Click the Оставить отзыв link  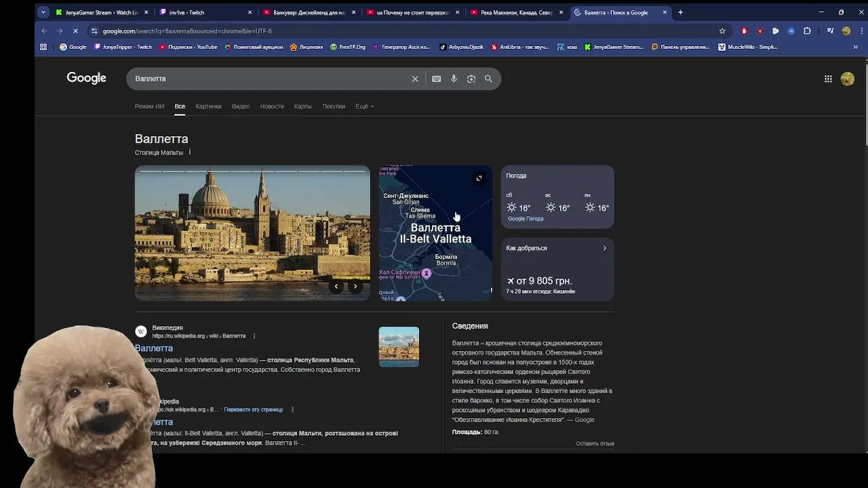pyautogui.click(x=595, y=443)
